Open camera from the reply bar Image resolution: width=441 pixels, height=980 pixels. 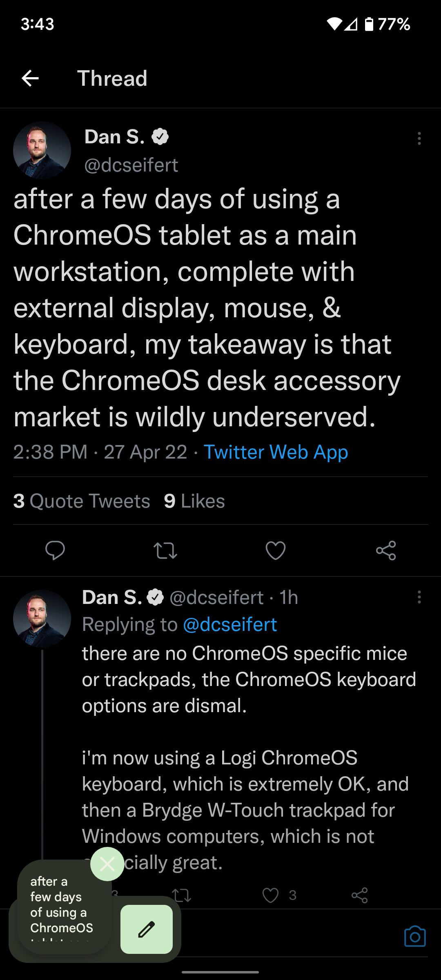tap(415, 936)
